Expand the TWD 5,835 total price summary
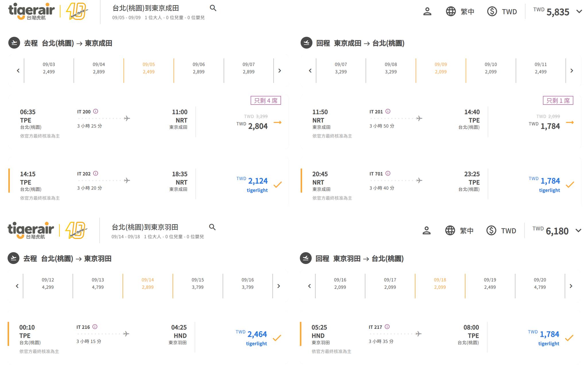The image size is (588, 368). click(579, 11)
